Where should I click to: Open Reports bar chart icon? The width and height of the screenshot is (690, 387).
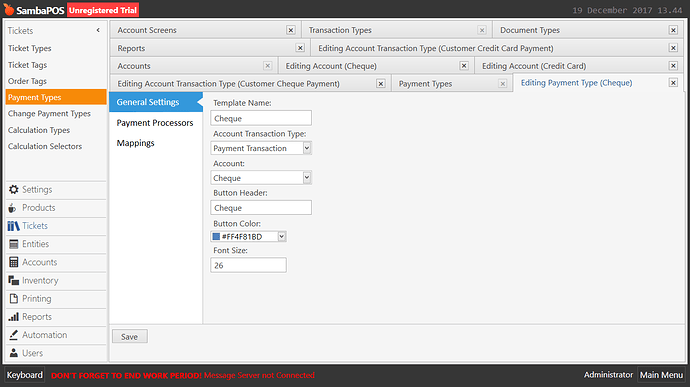coord(14,317)
